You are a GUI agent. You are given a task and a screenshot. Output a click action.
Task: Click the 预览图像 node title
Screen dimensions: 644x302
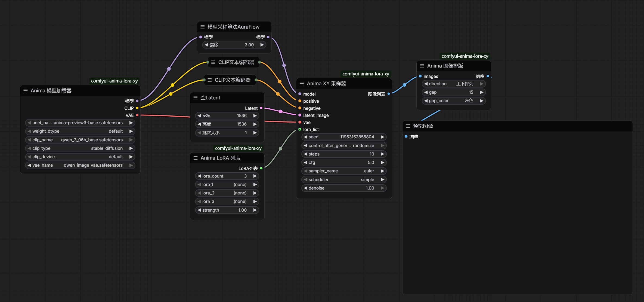click(423, 126)
